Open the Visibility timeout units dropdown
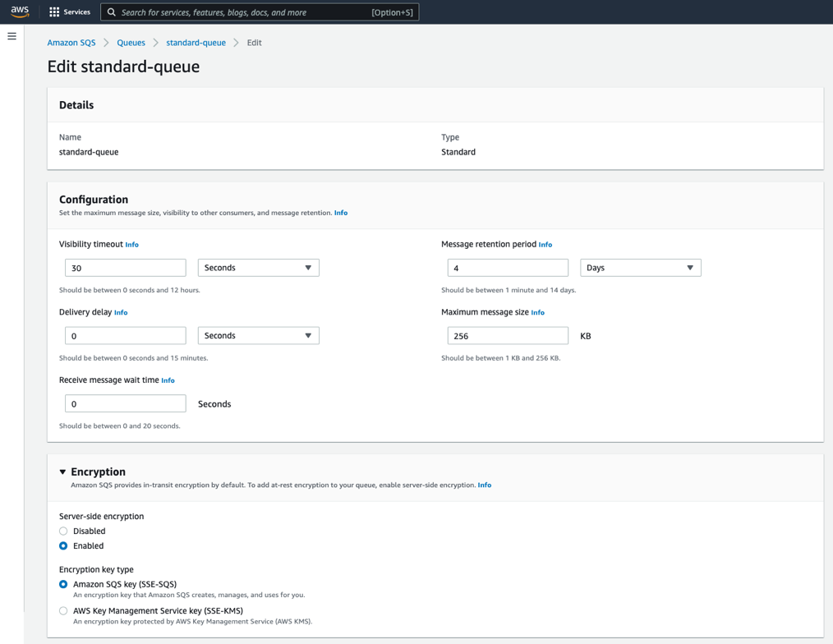 [x=258, y=268]
